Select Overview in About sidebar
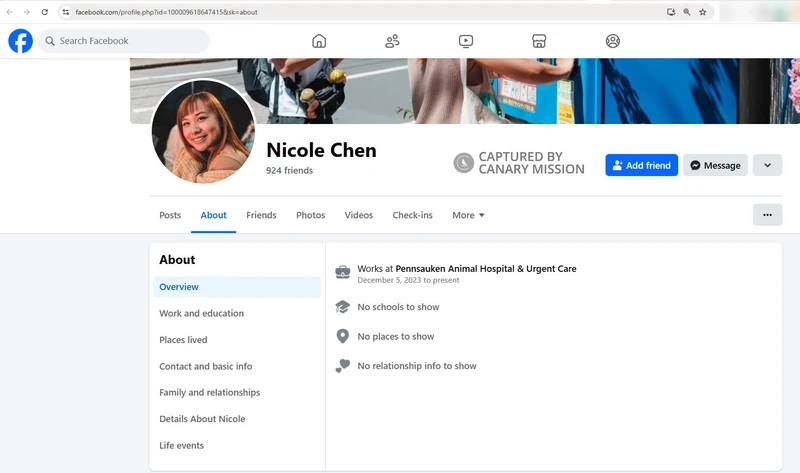 pyautogui.click(x=237, y=287)
